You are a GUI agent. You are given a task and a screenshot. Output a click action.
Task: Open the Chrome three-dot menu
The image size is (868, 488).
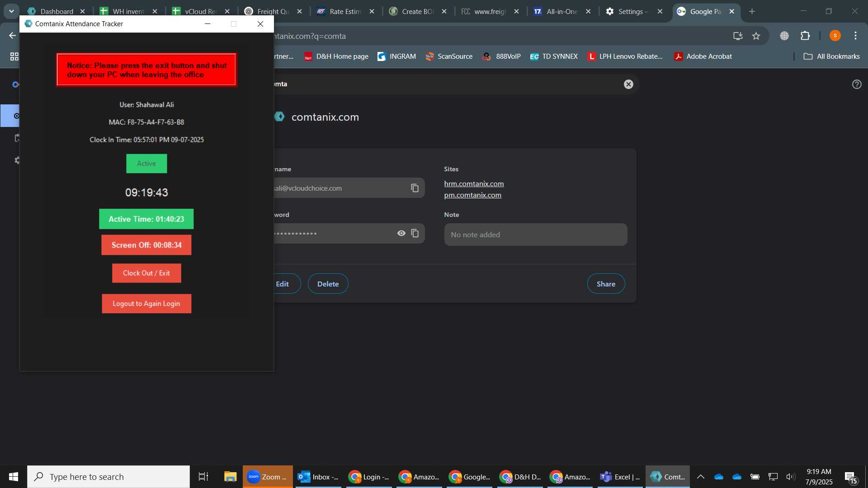click(x=855, y=36)
